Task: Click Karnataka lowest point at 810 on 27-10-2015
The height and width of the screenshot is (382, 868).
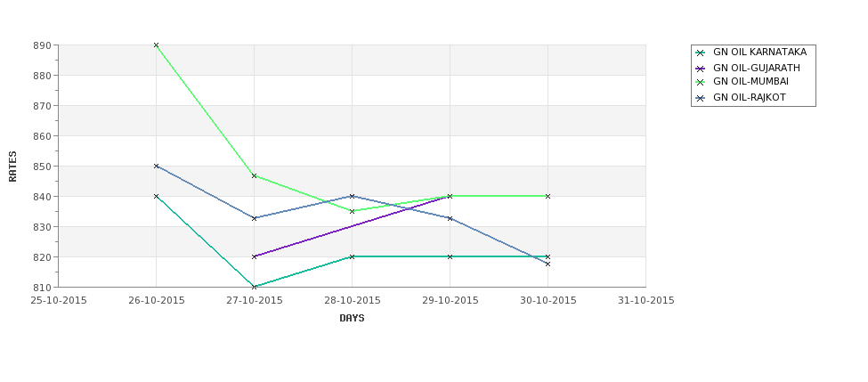Action: 254,287
